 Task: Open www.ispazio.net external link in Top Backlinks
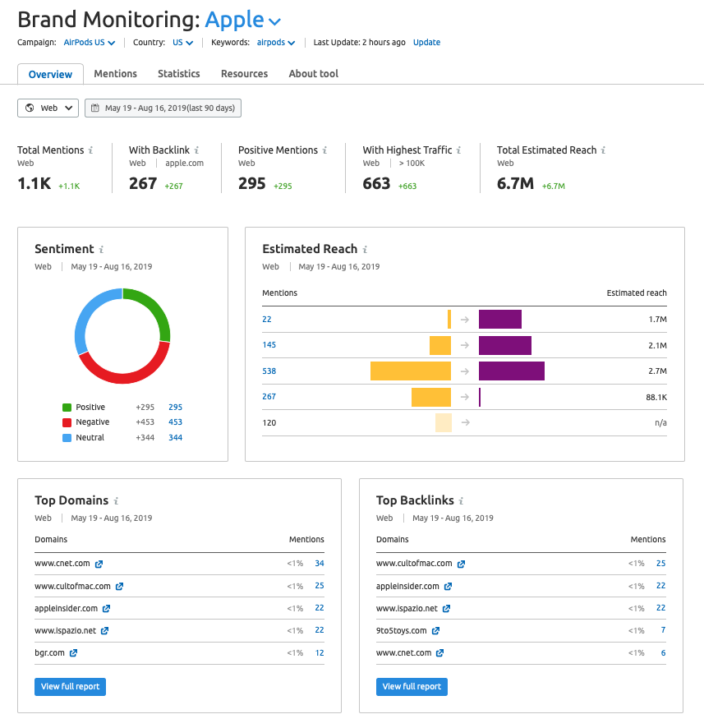[x=446, y=608]
